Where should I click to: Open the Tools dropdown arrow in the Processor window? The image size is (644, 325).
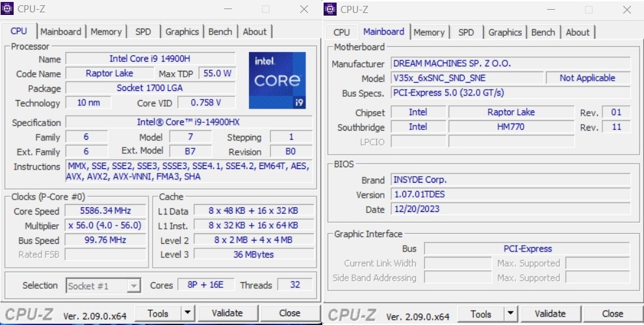point(187,313)
